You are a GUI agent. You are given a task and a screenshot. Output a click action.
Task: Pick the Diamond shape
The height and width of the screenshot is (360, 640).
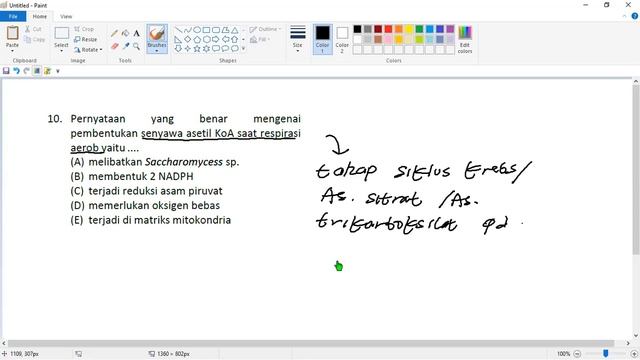pos(188,40)
